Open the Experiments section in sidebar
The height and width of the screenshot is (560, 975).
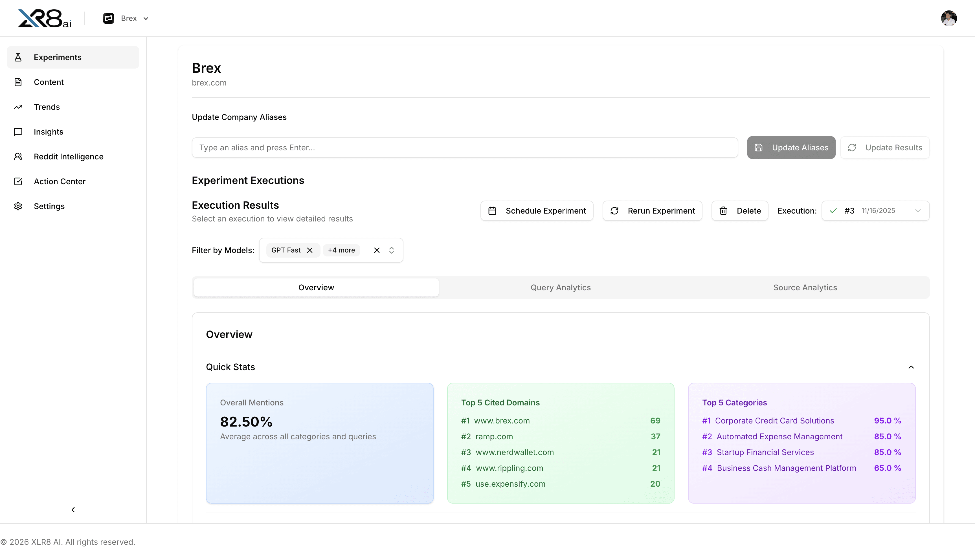[x=57, y=57]
